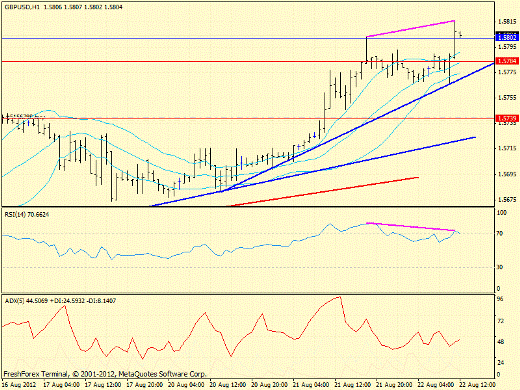Select the 96 level on ADX scale

pyautogui.click(x=500, y=299)
